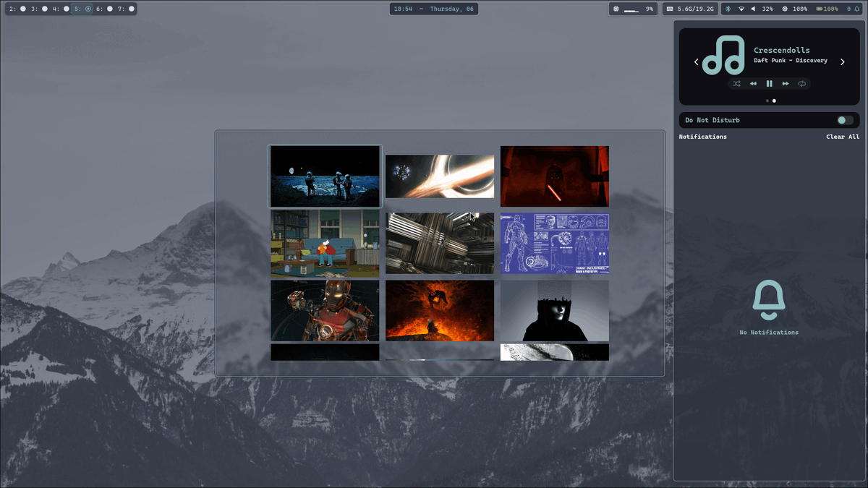The image size is (868, 488).
Task: Go to the next player with right chevron
Action: coord(843,62)
